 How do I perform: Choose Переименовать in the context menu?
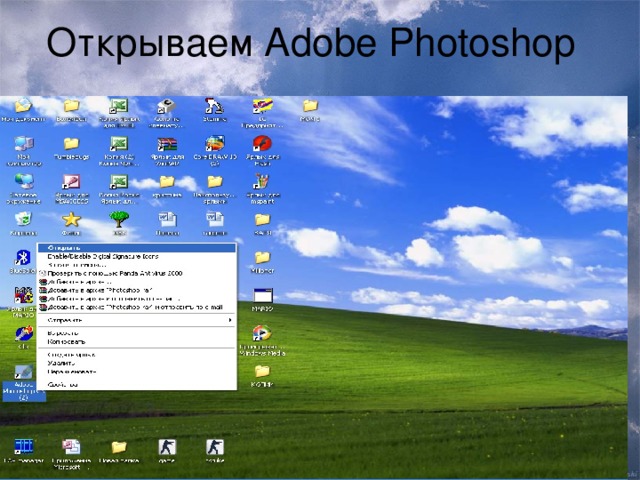pyautogui.click(x=137, y=371)
